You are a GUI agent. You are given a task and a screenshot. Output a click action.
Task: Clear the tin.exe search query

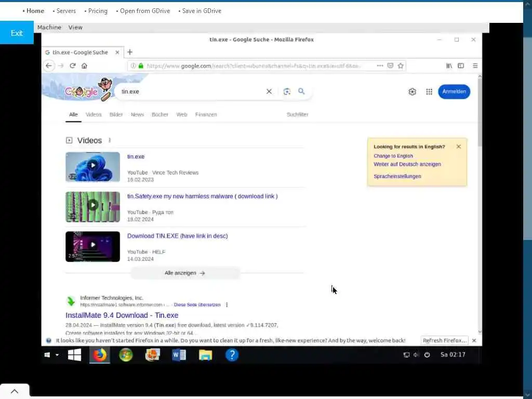coord(269,91)
